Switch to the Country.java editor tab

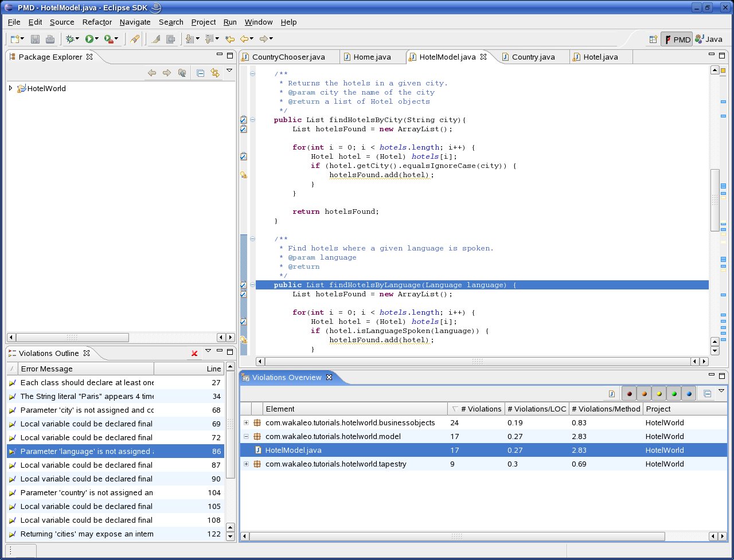click(x=533, y=57)
